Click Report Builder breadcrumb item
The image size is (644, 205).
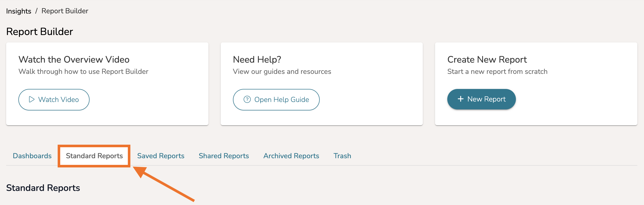65,11
